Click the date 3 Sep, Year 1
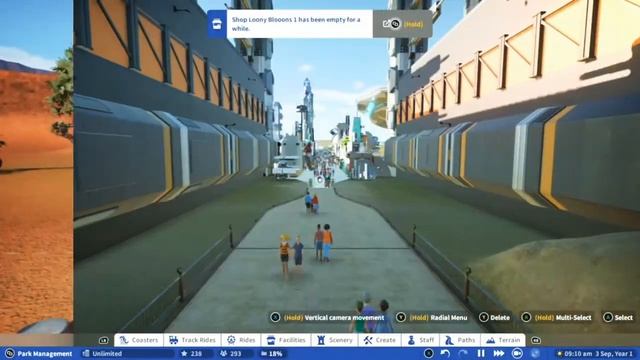Image resolution: width=640 pixels, height=360 pixels. pyautogui.click(x=614, y=354)
